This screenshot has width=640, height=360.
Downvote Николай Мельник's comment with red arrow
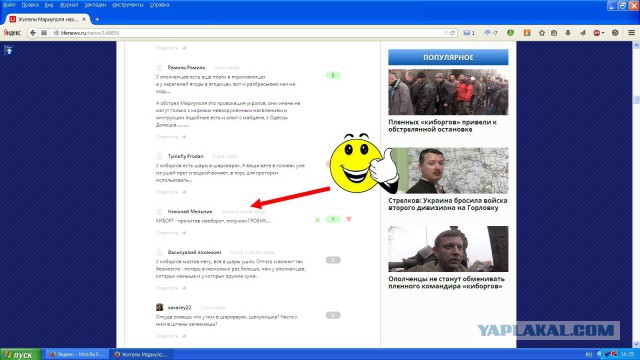point(349,219)
